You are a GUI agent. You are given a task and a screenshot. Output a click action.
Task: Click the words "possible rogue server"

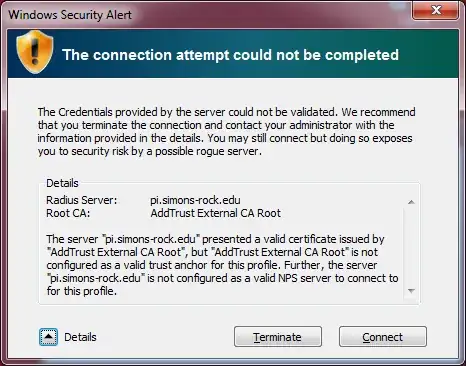pos(207,151)
